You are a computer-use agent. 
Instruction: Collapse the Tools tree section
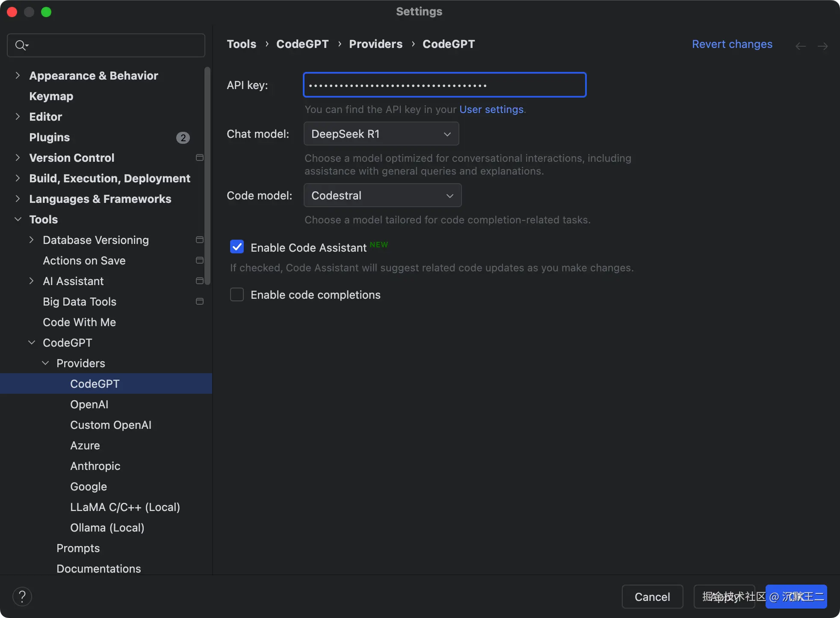click(x=18, y=220)
